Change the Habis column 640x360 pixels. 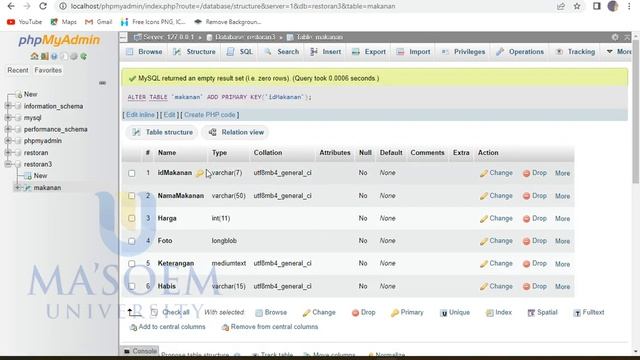coord(496,287)
